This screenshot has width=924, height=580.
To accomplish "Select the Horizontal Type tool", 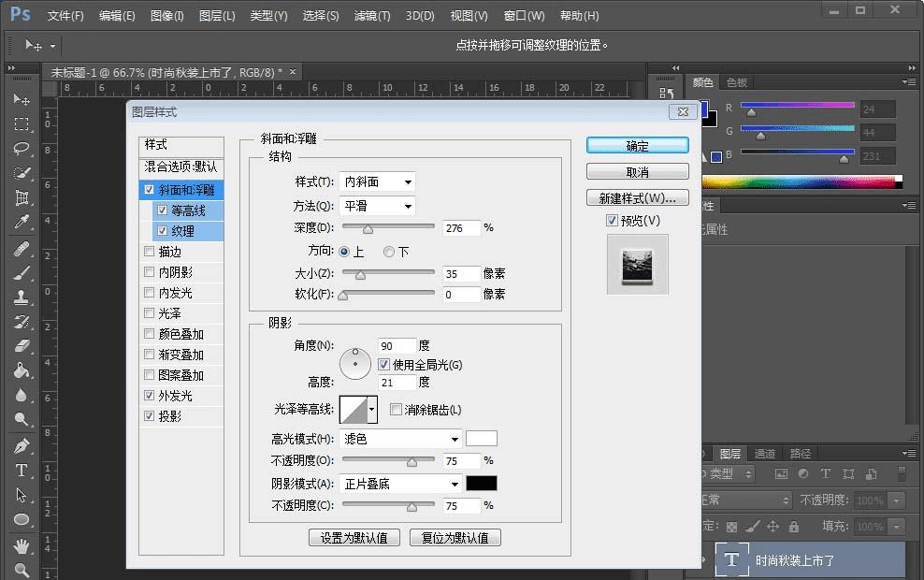I will coord(22,471).
